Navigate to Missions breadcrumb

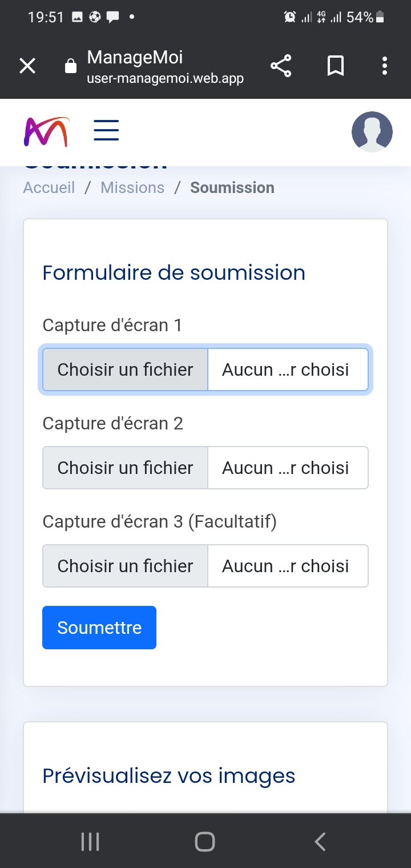tap(132, 188)
